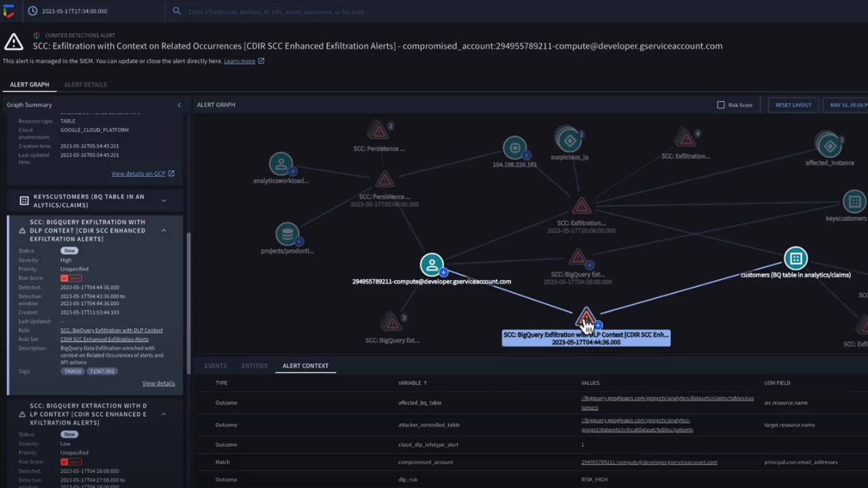The image size is (868, 488).
Task: Open the attacker_controlled_table value link
Action: [x=636, y=425]
